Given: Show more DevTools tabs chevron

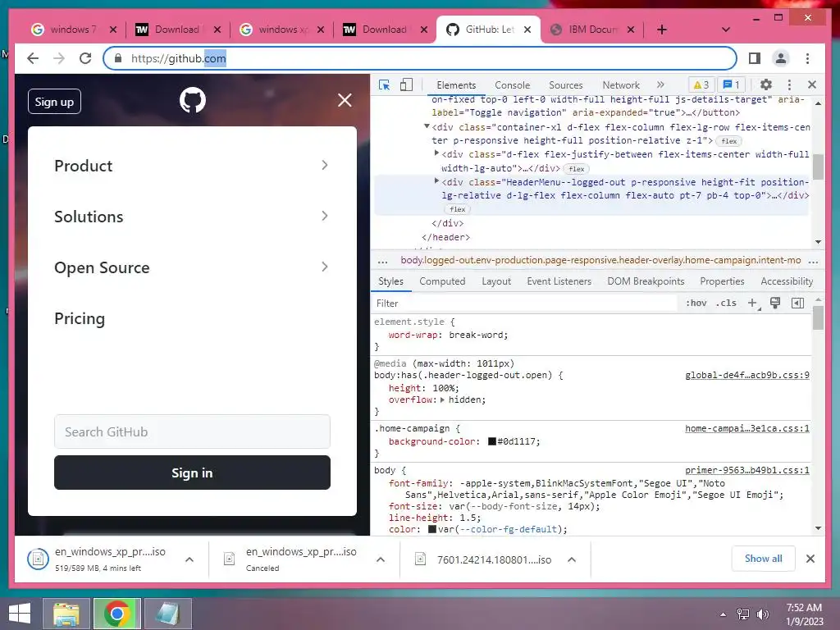Looking at the screenshot, I should click(660, 84).
